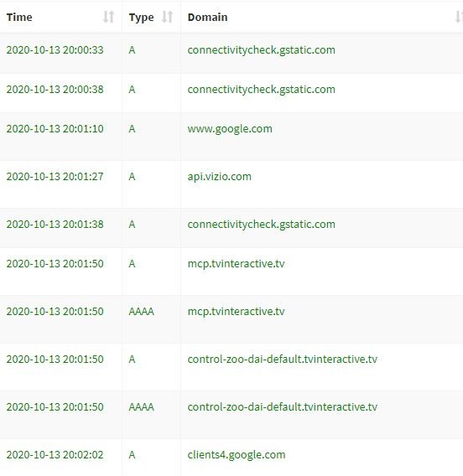Screen dimensions: 463x476
Task: Click AAAA type in control-zoo-dai-default row
Action: [x=141, y=406]
